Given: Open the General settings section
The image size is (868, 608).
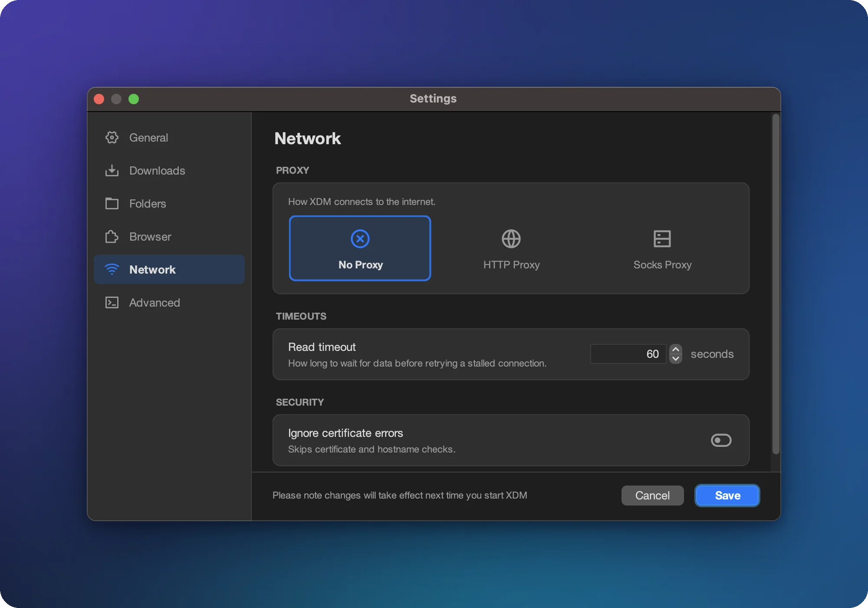Looking at the screenshot, I should [x=169, y=138].
